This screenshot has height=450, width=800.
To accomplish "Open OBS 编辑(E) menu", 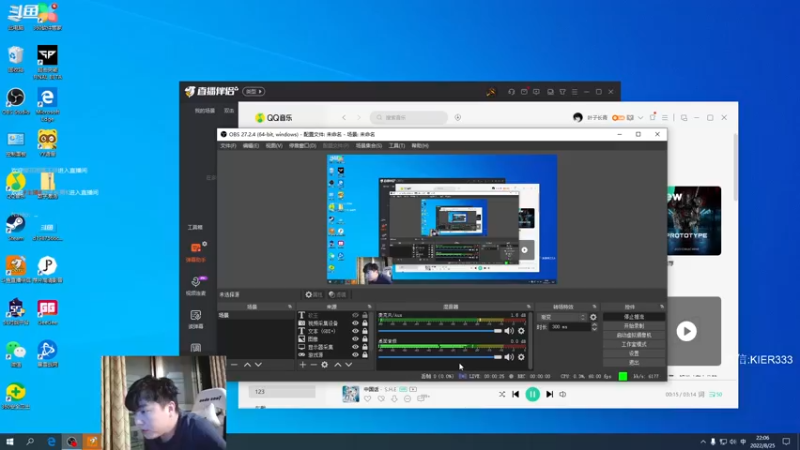I will pos(251,146).
